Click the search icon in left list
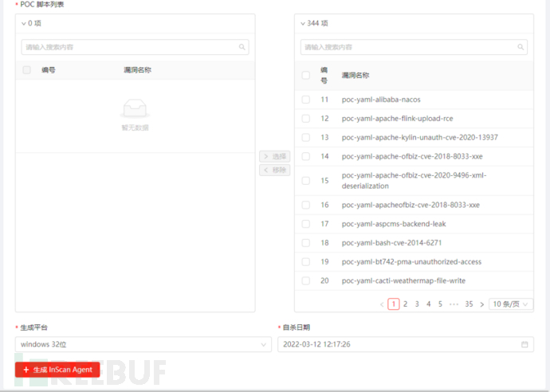The height and width of the screenshot is (392, 550). (x=242, y=47)
